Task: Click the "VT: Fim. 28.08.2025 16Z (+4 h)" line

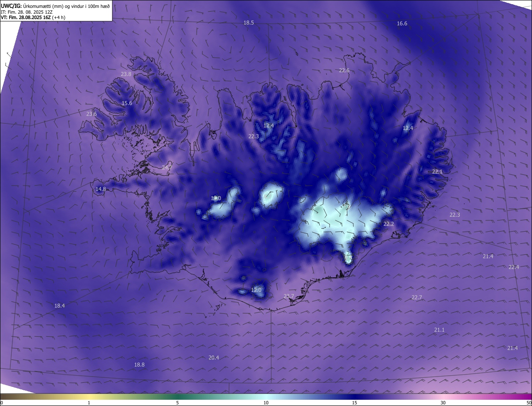Action: point(33,17)
